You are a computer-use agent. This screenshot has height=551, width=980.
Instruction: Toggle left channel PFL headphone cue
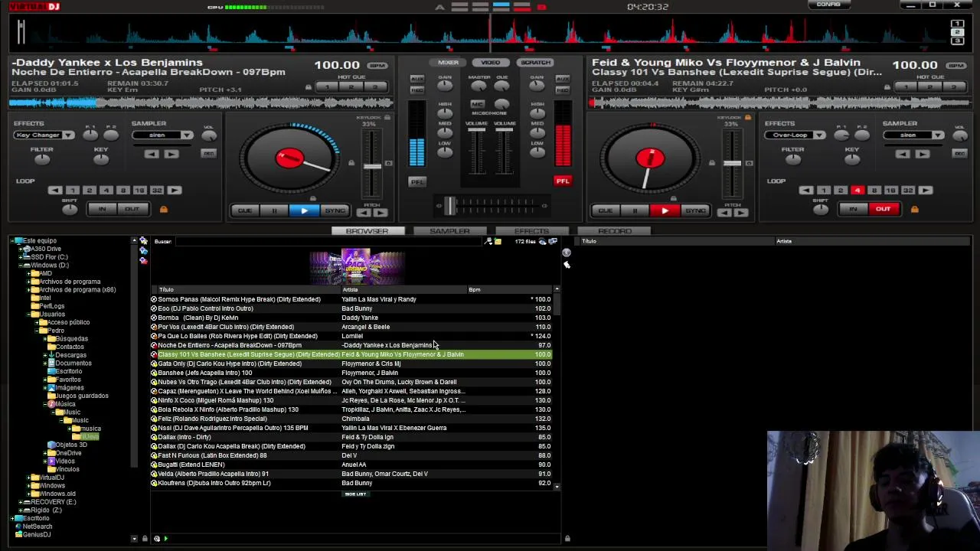click(417, 181)
